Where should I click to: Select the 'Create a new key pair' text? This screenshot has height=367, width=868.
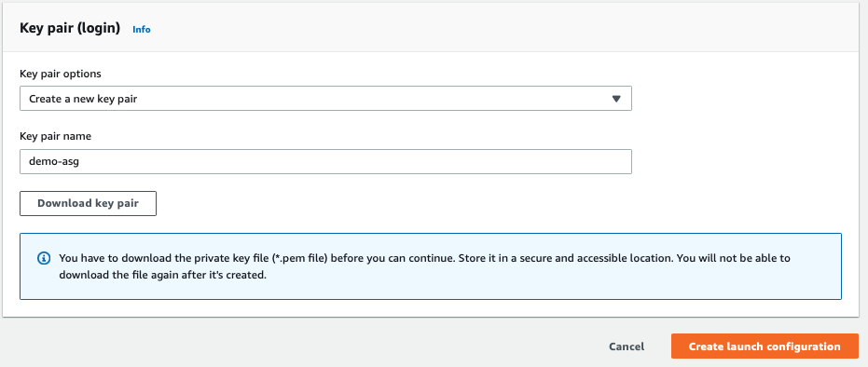(x=83, y=99)
